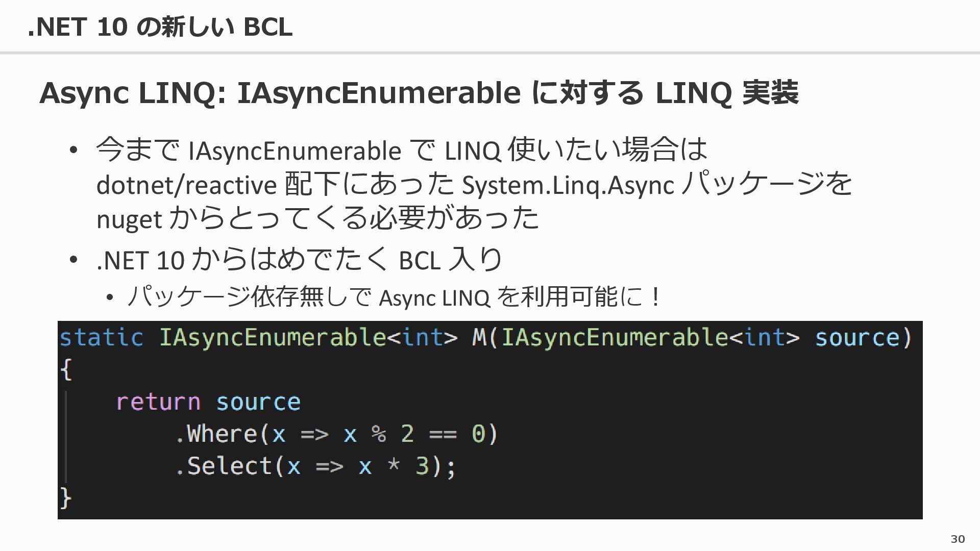This screenshot has height=551, width=980.
Task: Click the text "dotnet/reactive" in the bullet
Action: [186, 185]
